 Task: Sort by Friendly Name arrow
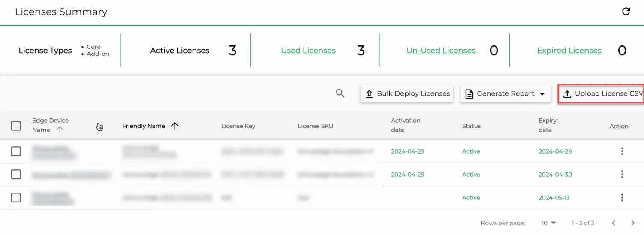coord(175,126)
